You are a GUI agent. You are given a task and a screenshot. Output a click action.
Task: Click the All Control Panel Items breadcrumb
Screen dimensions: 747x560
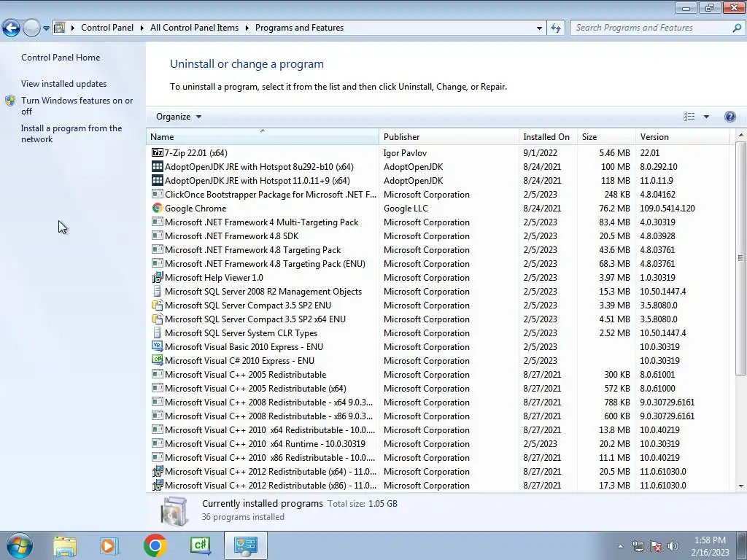coord(194,28)
